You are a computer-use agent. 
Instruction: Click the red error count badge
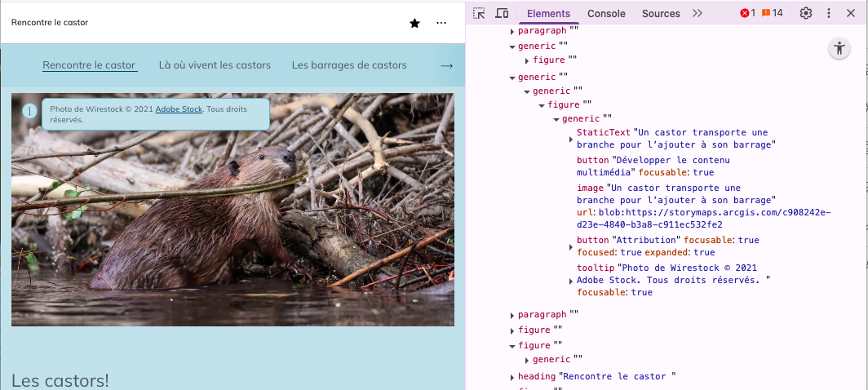pyautogui.click(x=747, y=13)
